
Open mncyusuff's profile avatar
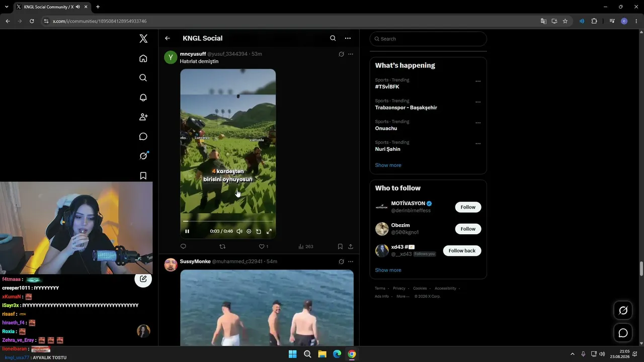tap(171, 57)
